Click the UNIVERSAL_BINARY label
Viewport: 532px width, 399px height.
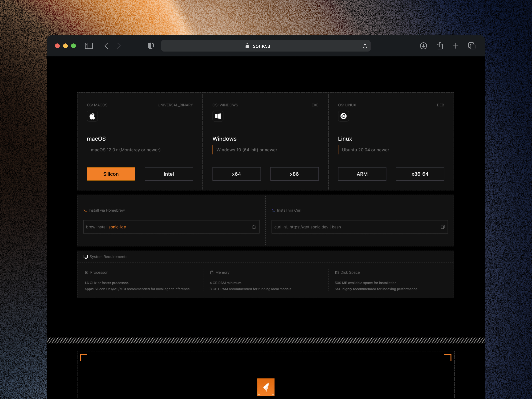[175, 105]
